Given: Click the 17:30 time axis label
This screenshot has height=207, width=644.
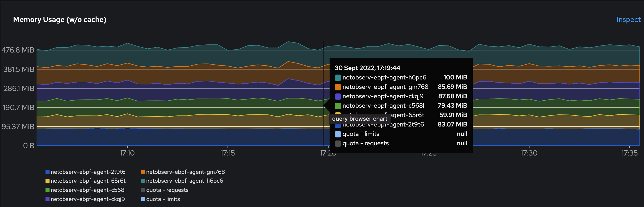Looking at the screenshot, I should tap(529, 153).
